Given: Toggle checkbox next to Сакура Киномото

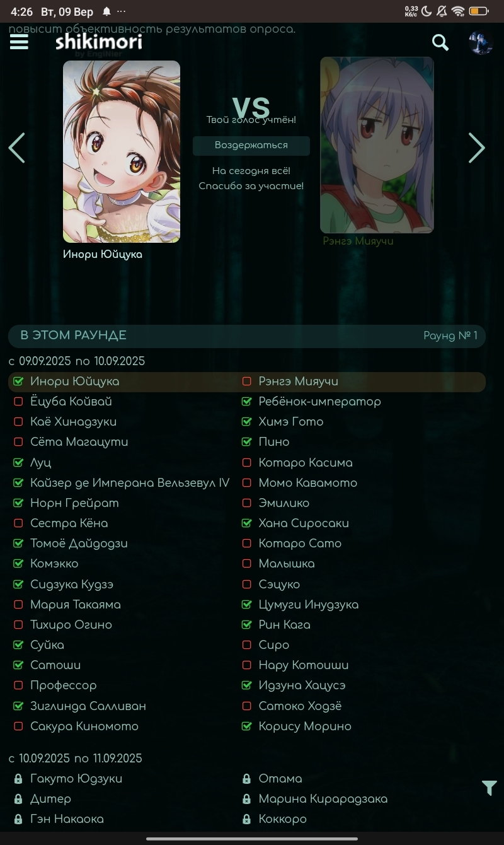Looking at the screenshot, I should 18,726.
